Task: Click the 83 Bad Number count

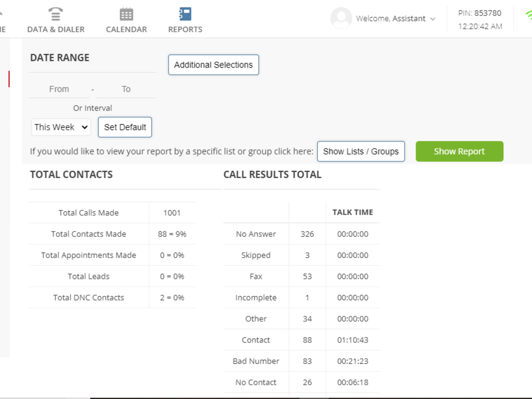Action: [x=307, y=361]
